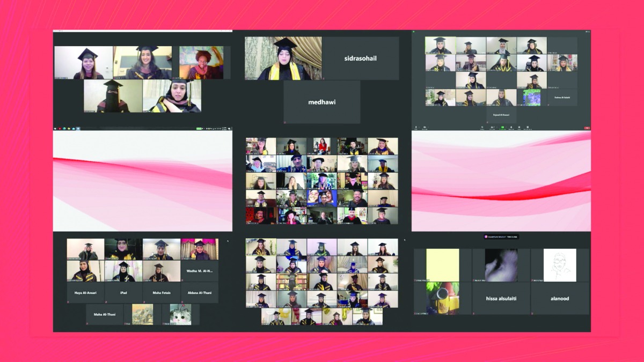The height and width of the screenshot is (362, 644).
Task: Open the Windows Start menu icon
Action: click(x=55, y=129)
